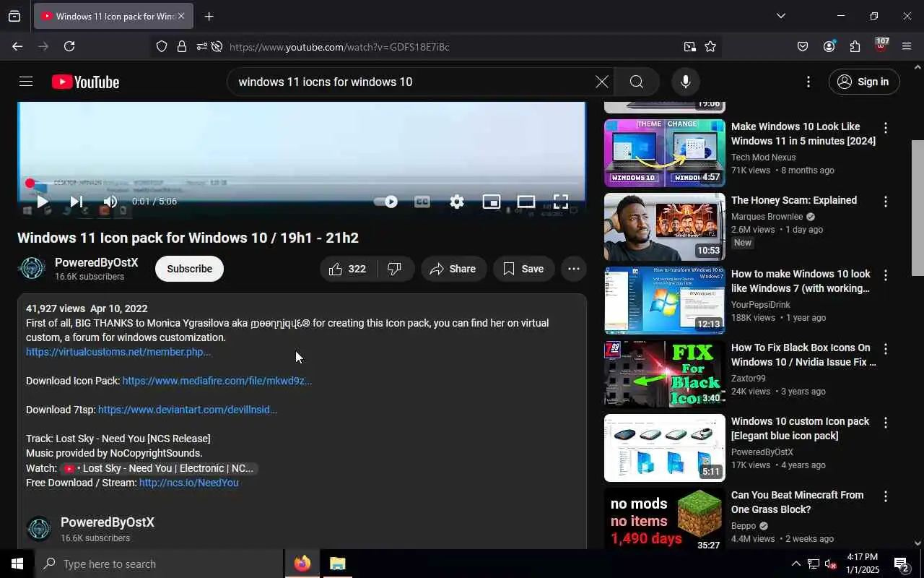924x578 pixels.
Task: Enable miniplayer mode
Action: pos(491,202)
